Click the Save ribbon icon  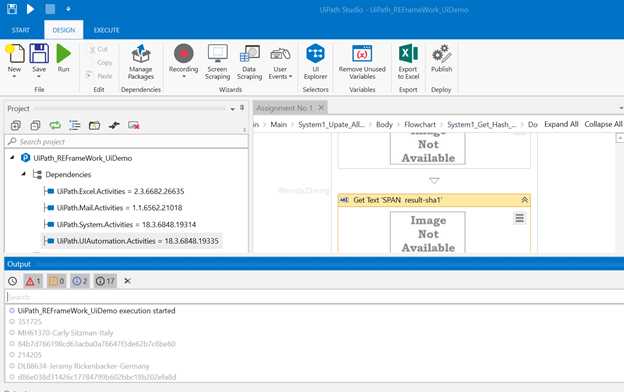(39, 54)
